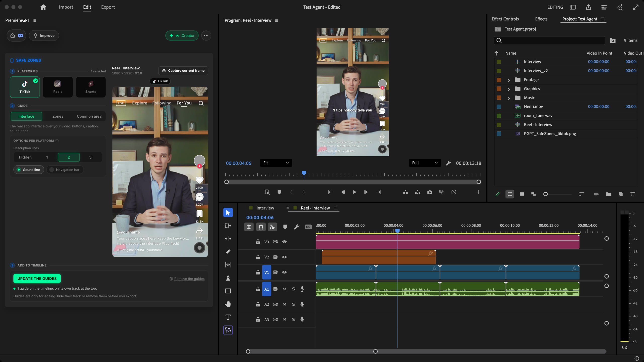644x362 pixels.
Task: Expand the Music bin
Action: [509, 98]
